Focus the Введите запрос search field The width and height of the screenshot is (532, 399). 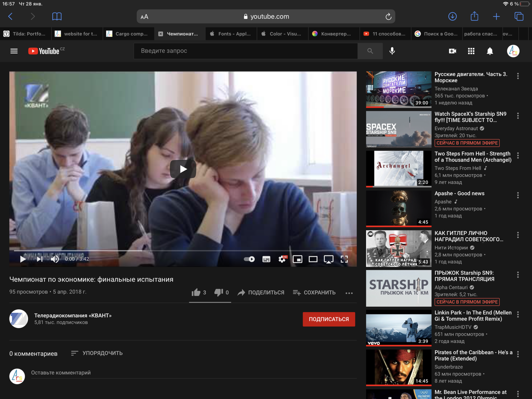click(x=246, y=51)
